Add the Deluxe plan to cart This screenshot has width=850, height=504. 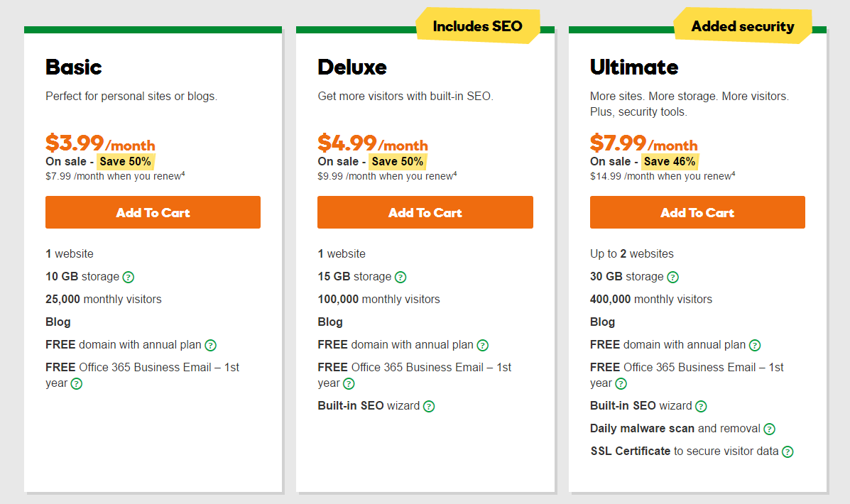[x=425, y=212]
